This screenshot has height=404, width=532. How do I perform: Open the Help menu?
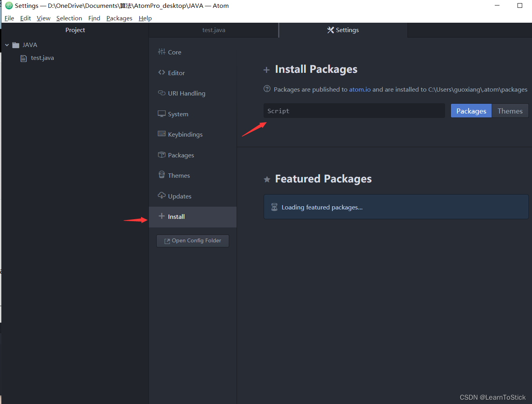point(145,18)
